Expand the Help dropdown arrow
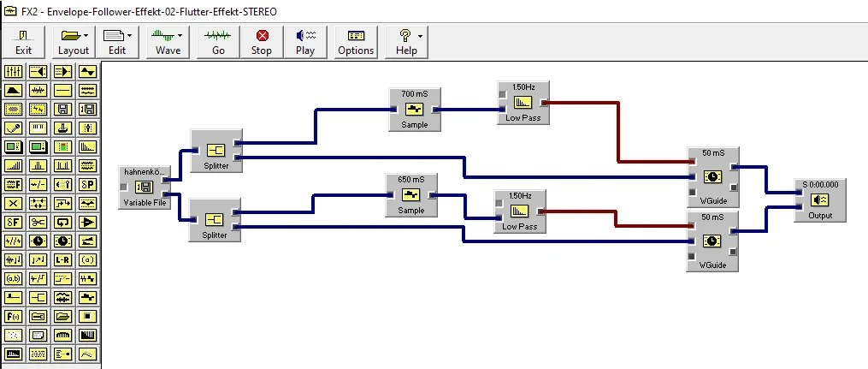868x369 pixels. pyautogui.click(x=420, y=36)
